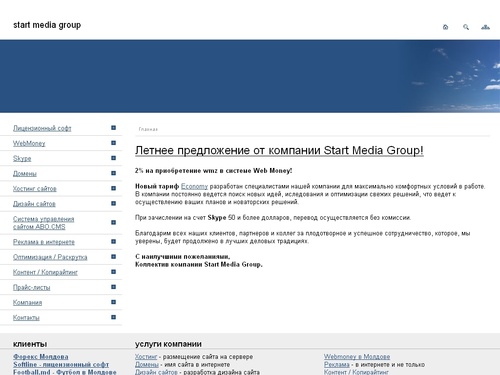Expand the plus icon beside Оптимизация / Раскрутка
Image resolution: width=500 pixels, height=375 pixels.
click(x=113, y=257)
